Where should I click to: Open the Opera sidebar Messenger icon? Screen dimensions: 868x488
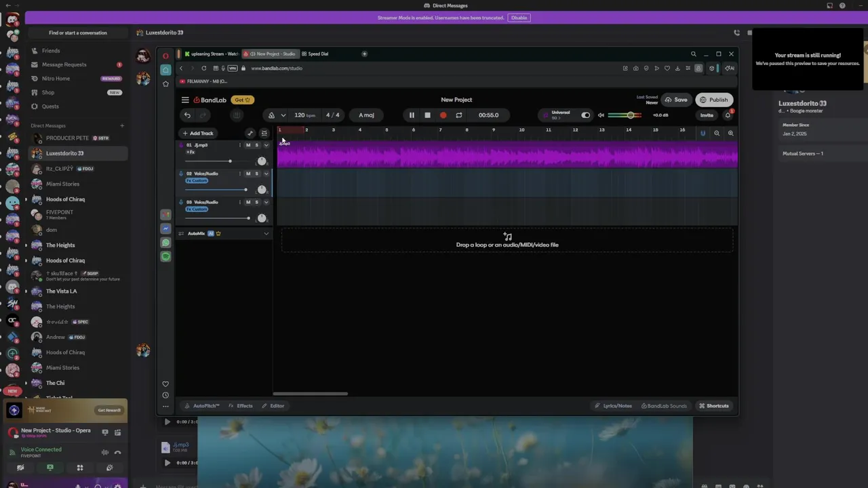coord(165,228)
